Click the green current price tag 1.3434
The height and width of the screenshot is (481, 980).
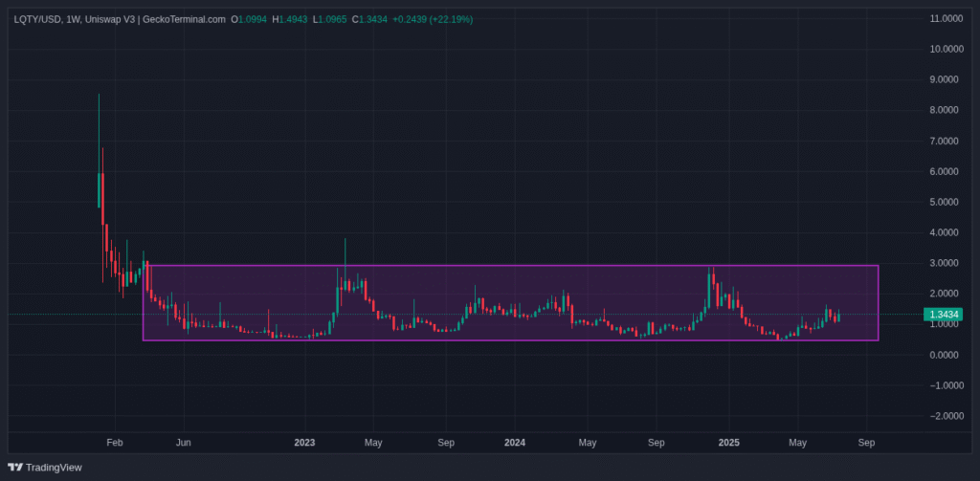click(x=943, y=315)
